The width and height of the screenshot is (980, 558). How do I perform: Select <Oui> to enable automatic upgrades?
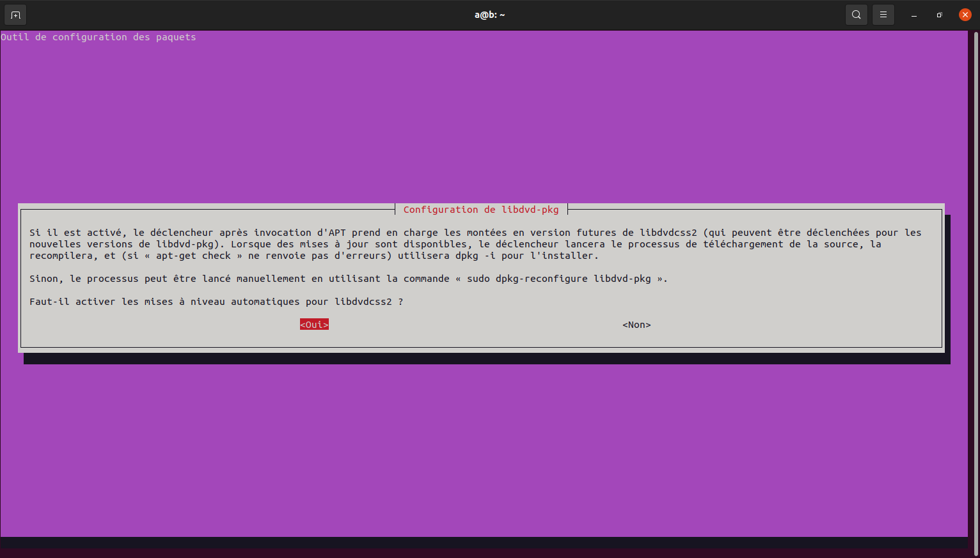tap(314, 325)
